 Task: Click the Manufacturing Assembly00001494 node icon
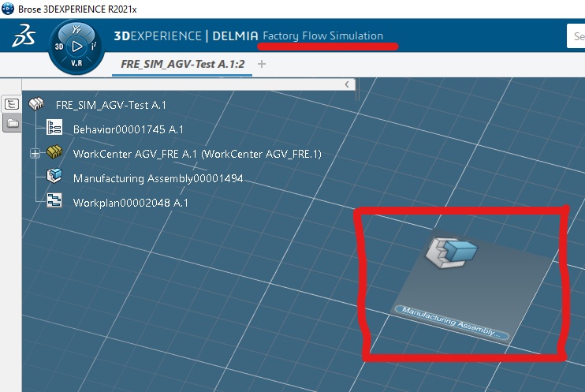[x=54, y=176]
